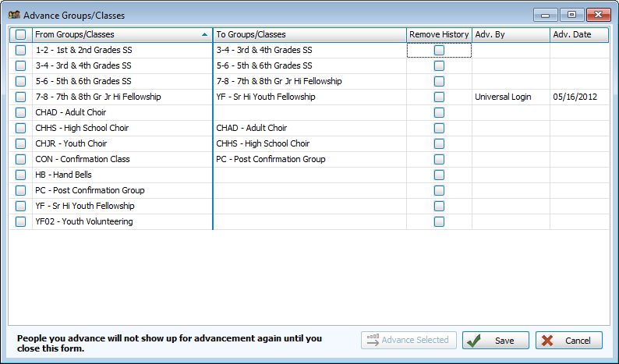Click the YF - Sr Hi Youth Fellowship To cell
Image resolution: width=619 pixels, height=364 pixels.
tap(309, 97)
